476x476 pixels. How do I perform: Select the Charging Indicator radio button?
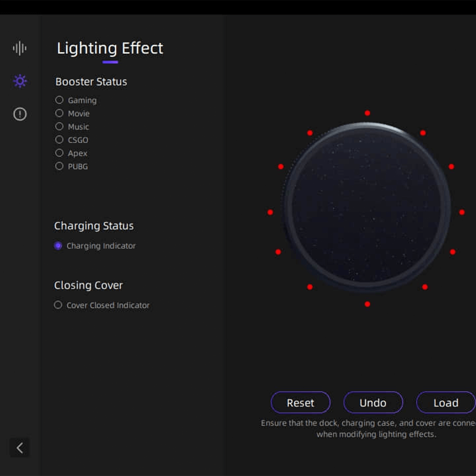[58, 246]
